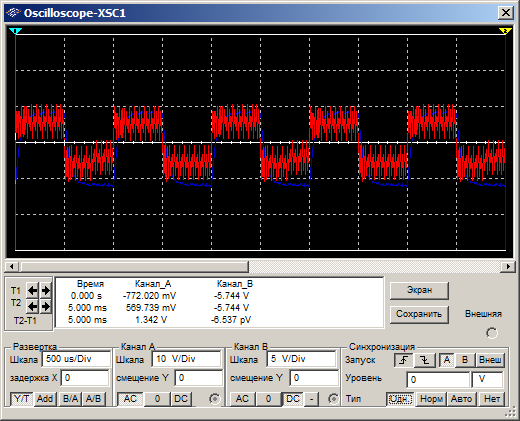This screenshot has width=520, height=421.
Task: Set Канал A coupling to AC
Action: pyautogui.click(x=130, y=399)
